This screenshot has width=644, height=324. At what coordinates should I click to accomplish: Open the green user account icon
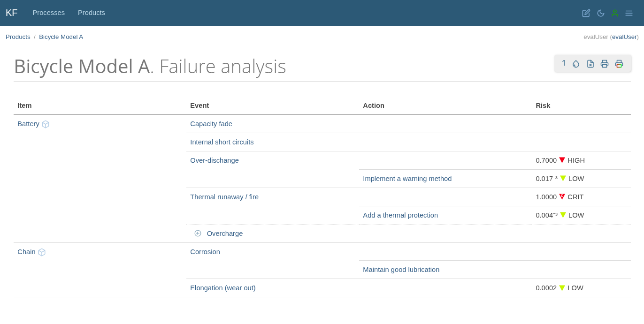click(x=615, y=13)
